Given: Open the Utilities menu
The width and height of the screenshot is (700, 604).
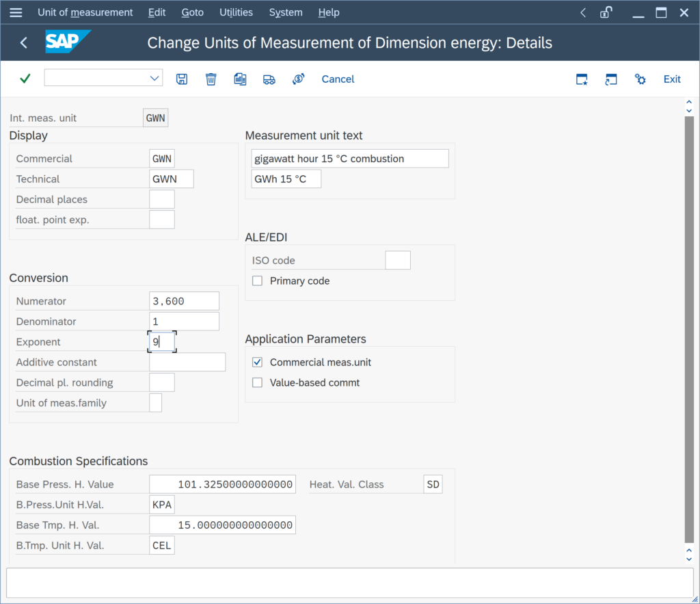Looking at the screenshot, I should [236, 12].
